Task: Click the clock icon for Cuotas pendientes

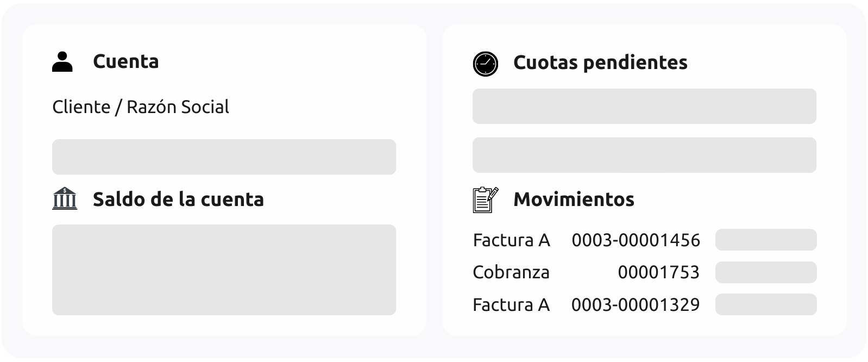Action: tap(485, 64)
